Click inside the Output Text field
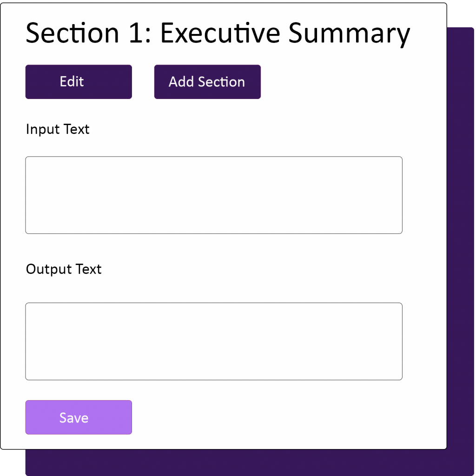476x476 pixels. pyautogui.click(x=214, y=341)
